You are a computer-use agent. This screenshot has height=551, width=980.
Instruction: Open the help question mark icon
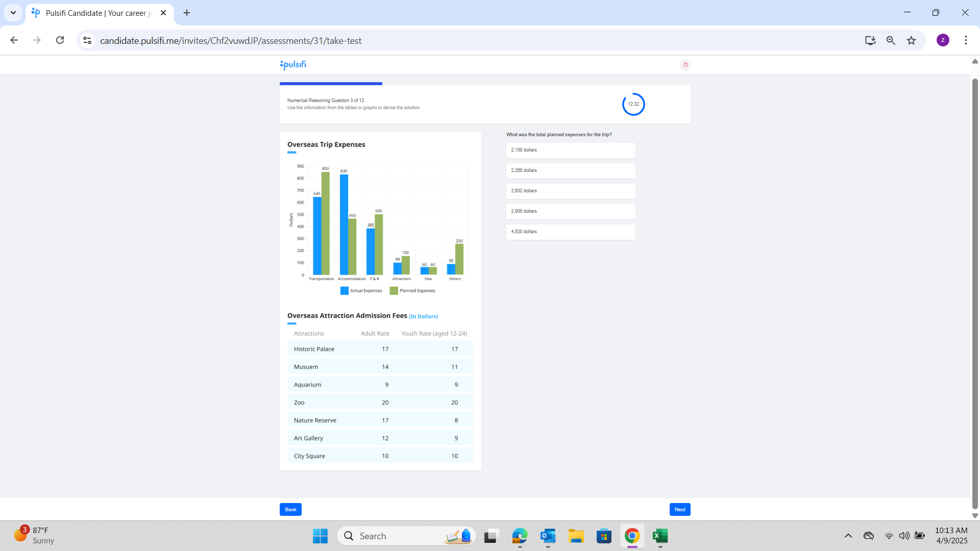tap(685, 65)
